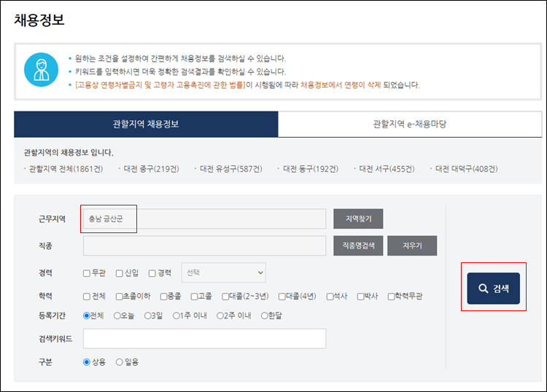Check the 무관 career checkbox
Image resolution: width=547 pixels, height=392 pixels.
point(87,273)
